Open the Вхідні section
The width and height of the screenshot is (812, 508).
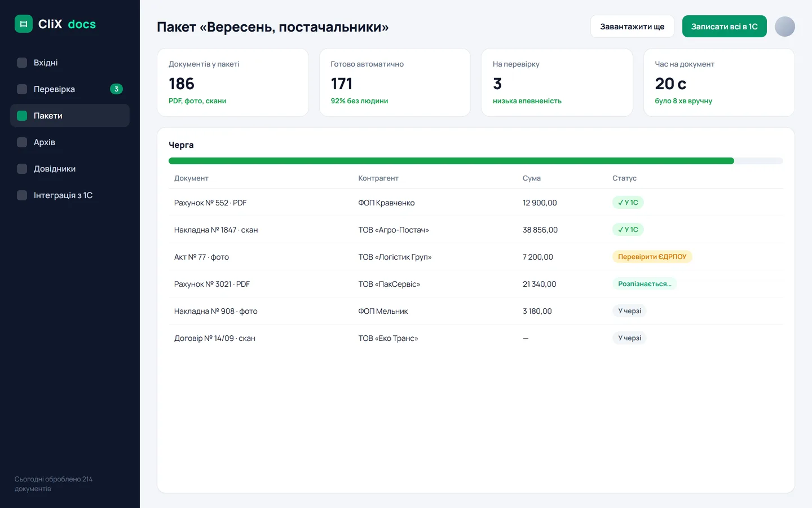70,63
